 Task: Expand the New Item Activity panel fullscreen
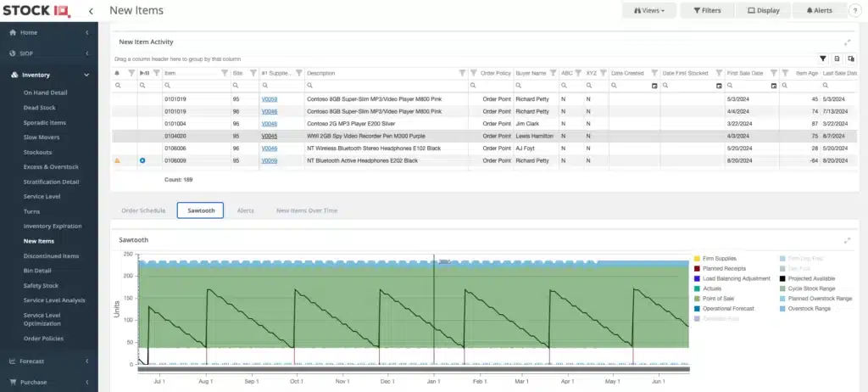click(x=847, y=42)
